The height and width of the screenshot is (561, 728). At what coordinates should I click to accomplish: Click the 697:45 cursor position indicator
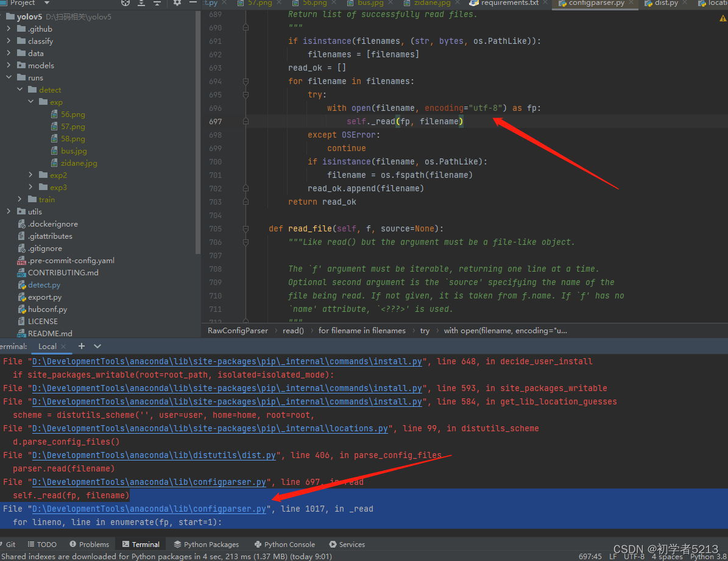click(x=590, y=556)
